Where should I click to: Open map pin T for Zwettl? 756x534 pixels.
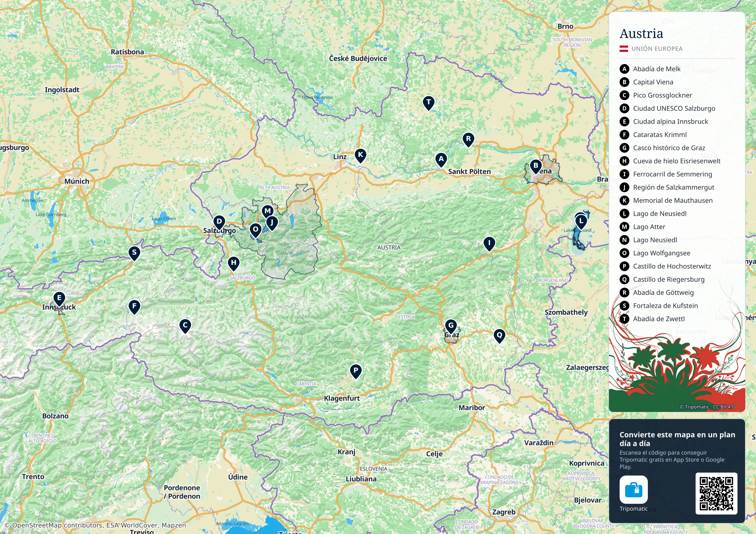coord(428,103)
